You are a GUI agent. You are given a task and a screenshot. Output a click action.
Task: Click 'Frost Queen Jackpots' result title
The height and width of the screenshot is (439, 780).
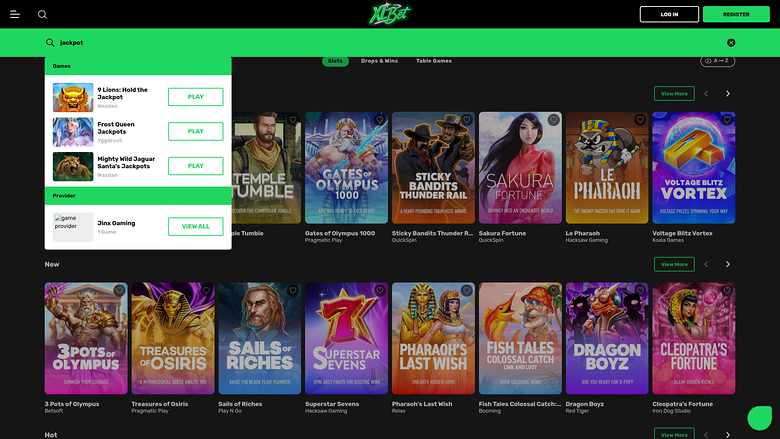point(116,128)
